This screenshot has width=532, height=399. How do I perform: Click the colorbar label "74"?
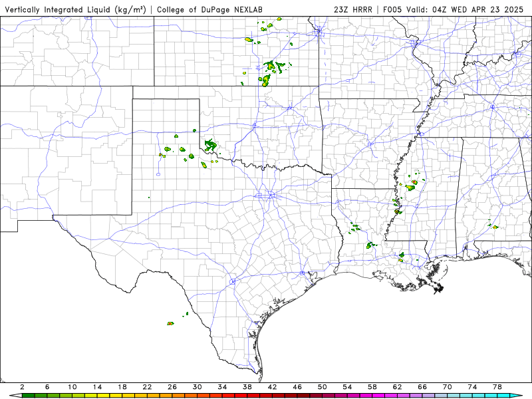pos(472,387)
